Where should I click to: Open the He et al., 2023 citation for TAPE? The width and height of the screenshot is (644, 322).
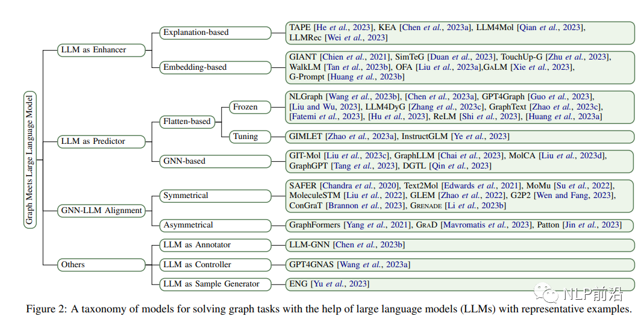tap(344, 28)
